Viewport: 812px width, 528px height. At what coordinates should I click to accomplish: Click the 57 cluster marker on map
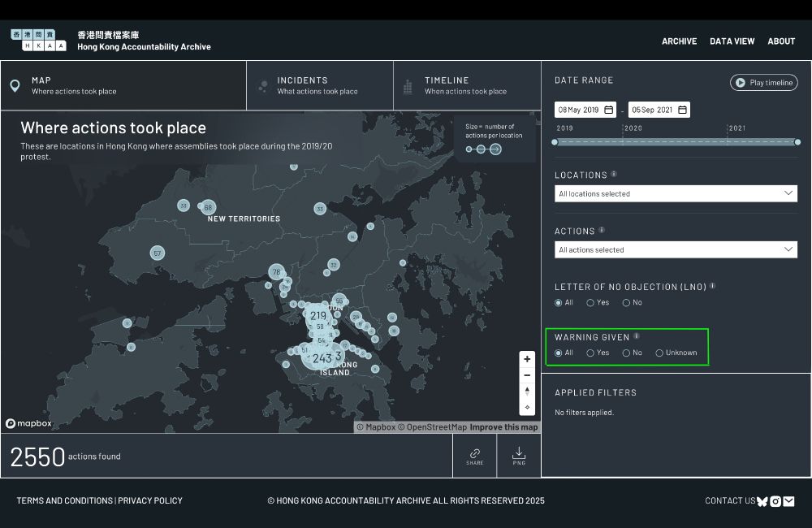coord(158,253)
